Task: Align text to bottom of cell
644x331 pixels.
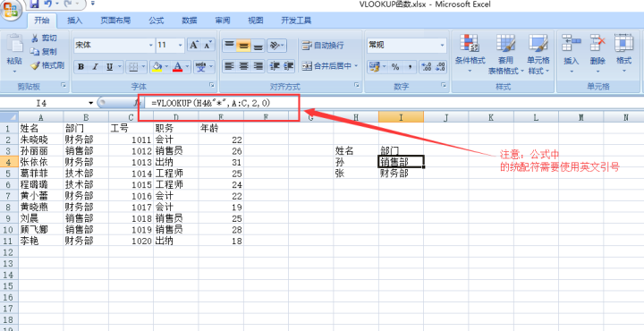Action: [x=258, y=45]
